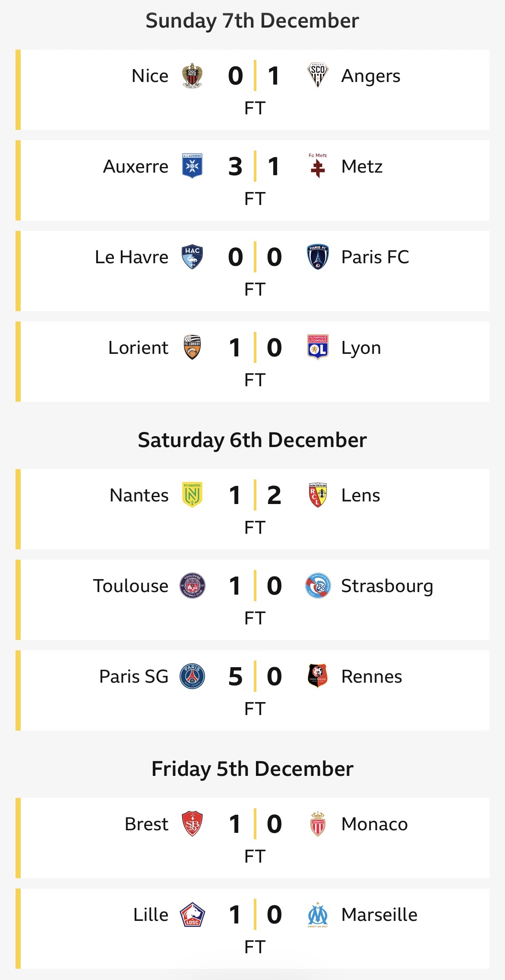Open Lille vs Marseille 1-0 score
Viewport: 505px width, 980px height.
255,914
